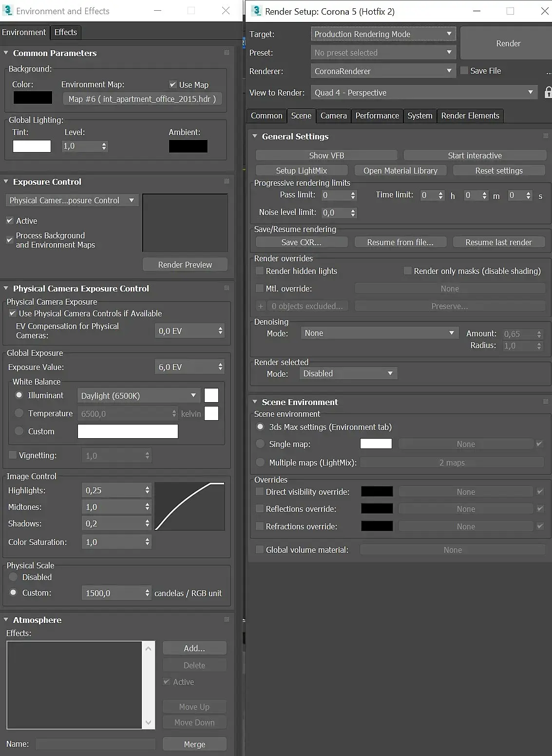Click the Common Parameters rollout grip icon

point(227,52)
